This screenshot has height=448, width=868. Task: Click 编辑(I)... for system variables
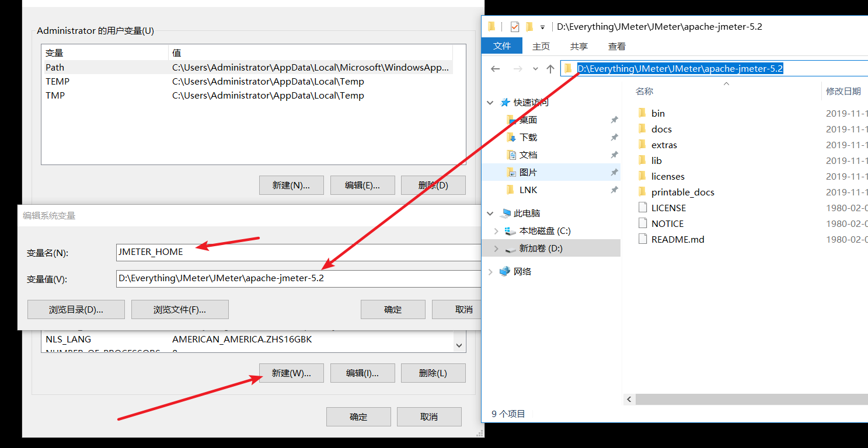tap(362, 373)
